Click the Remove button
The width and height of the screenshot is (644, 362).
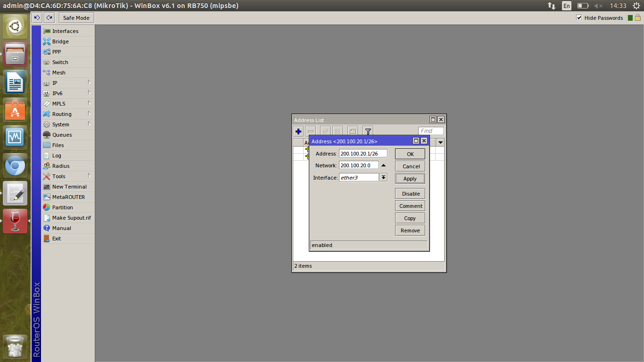tap(410, 230)
